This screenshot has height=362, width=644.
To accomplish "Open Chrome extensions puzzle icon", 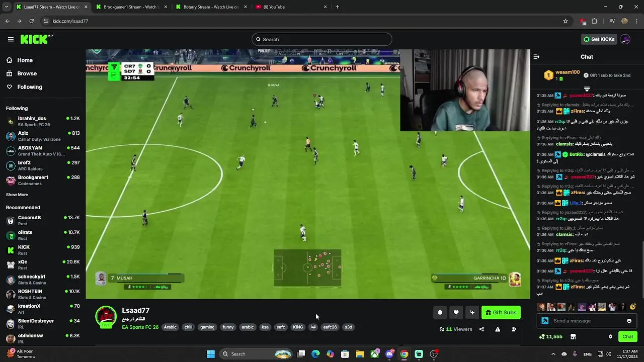I will pyautogui.click(x=595, y=21).
